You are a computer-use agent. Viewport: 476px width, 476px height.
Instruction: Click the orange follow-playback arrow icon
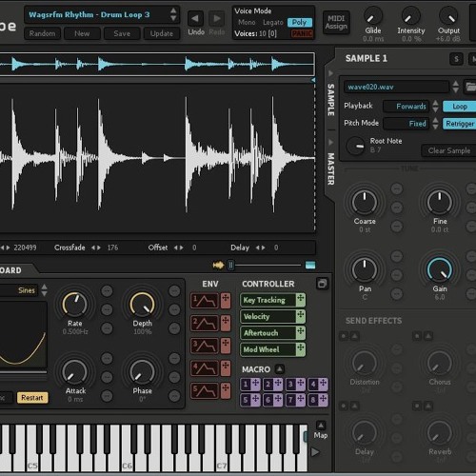click(218, 265)
